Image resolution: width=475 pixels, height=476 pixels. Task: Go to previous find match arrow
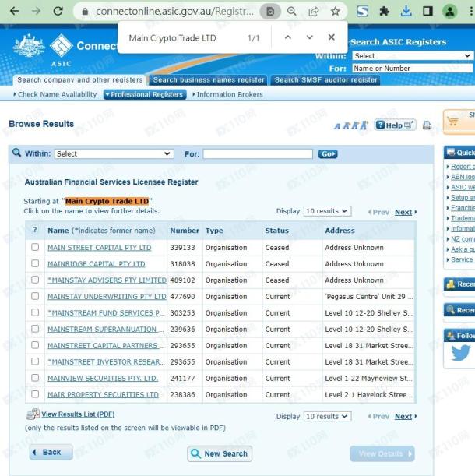(288, 37)
